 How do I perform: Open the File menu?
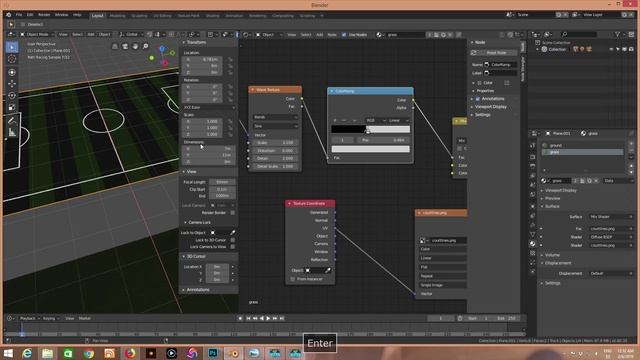19,15
